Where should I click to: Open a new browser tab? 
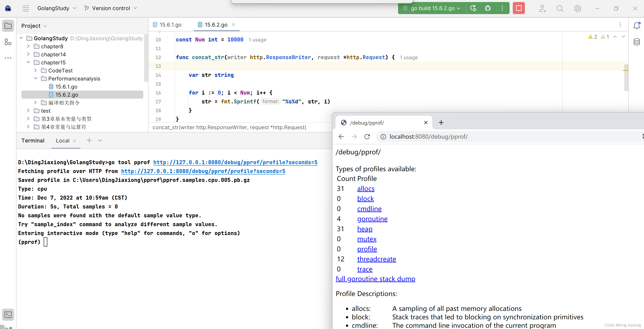pos(441,123)
